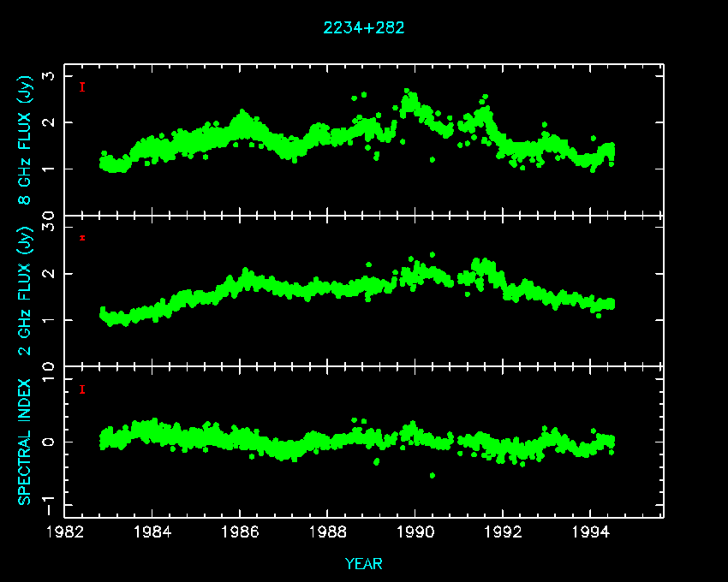The height and width of the screenshot is (582, 728).
Task: Click the 8 GHz flux peak near 1990
Action: point(408,92)
